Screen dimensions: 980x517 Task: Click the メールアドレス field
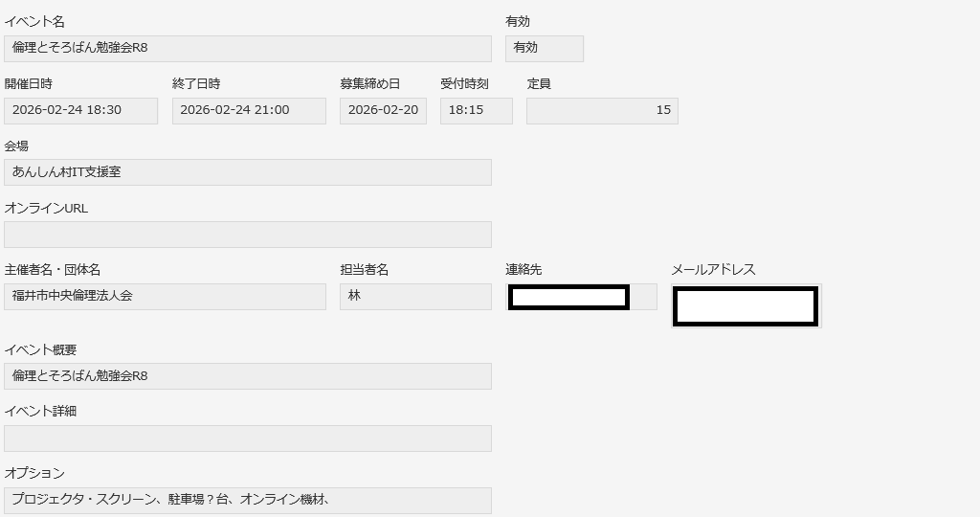click(x=746, y=306)
